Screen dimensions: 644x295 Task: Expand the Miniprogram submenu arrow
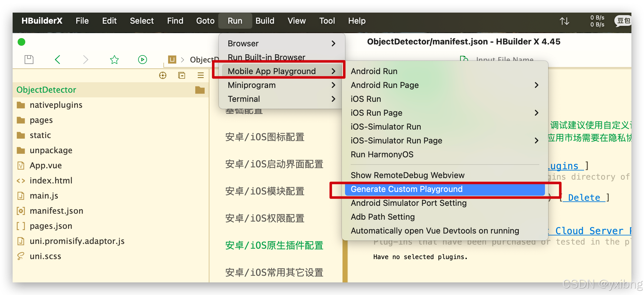pyautogui.click(x=334, y=85)
